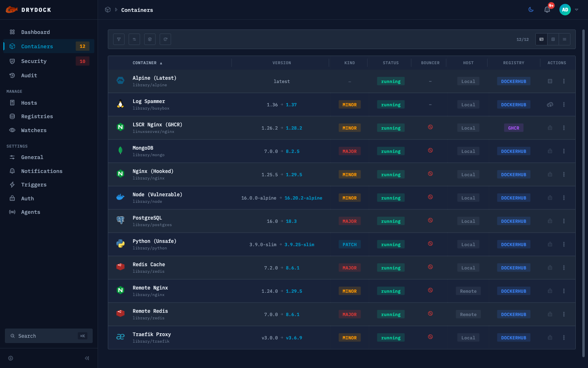Click the lock icon for Remote Redis
Screen dimensions: 588x368
(550, 314)
